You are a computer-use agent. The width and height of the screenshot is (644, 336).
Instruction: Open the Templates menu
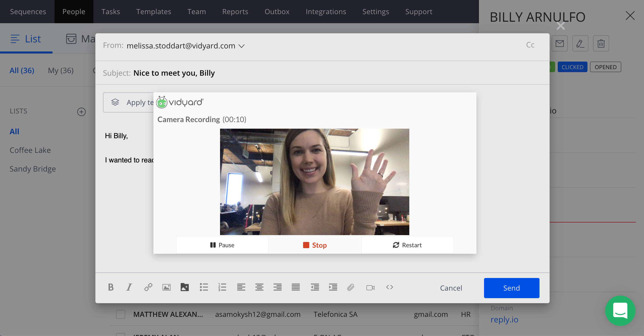tap(154, 11)
